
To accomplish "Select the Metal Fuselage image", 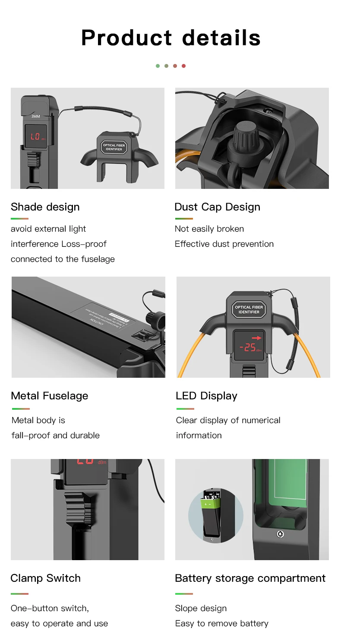I will pos(88,327).
